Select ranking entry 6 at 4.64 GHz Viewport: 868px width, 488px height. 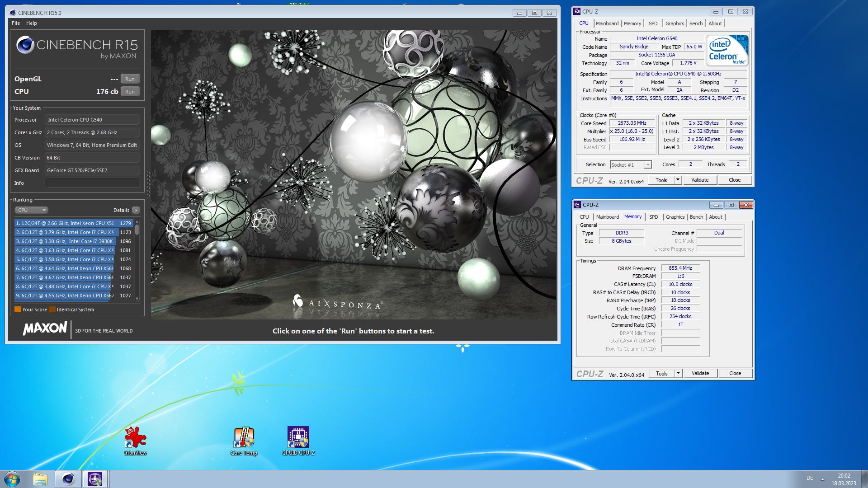(x=74, y=268)
